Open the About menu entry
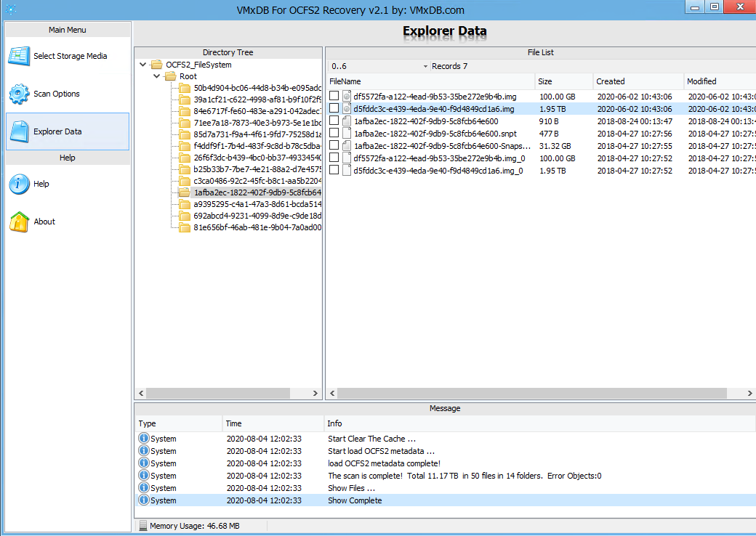 pos(68,222)
